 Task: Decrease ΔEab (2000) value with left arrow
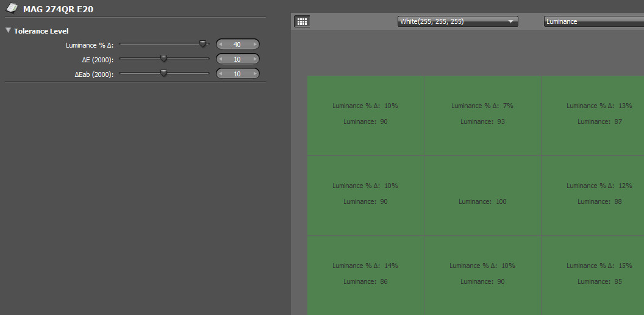[221, 74]
